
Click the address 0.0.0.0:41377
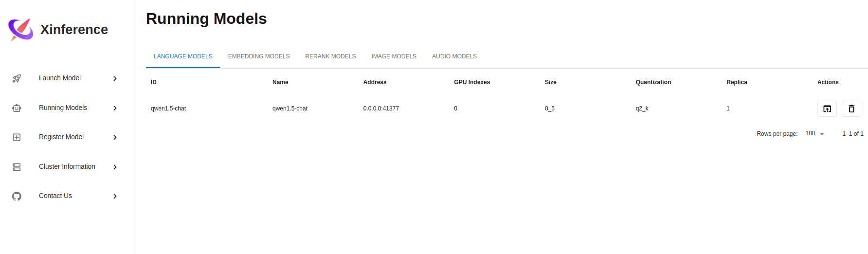pyautogui.click(x=381, y=109)
